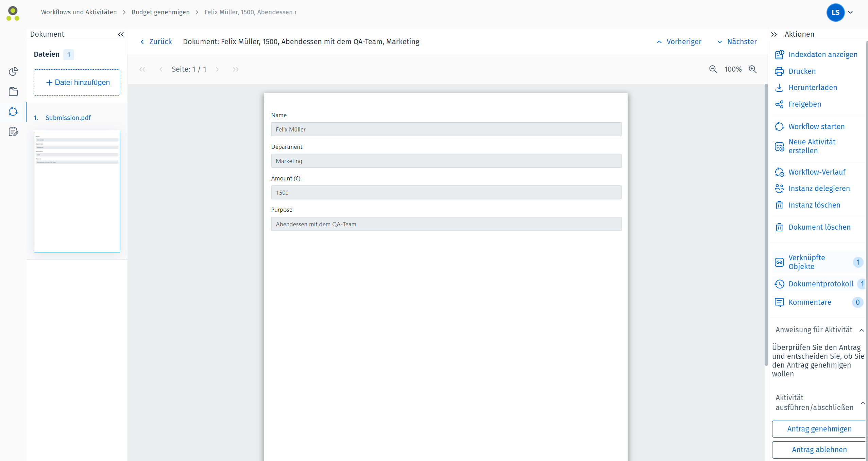Click the Seite: 1 / 1 page indicator

point(189,69)
